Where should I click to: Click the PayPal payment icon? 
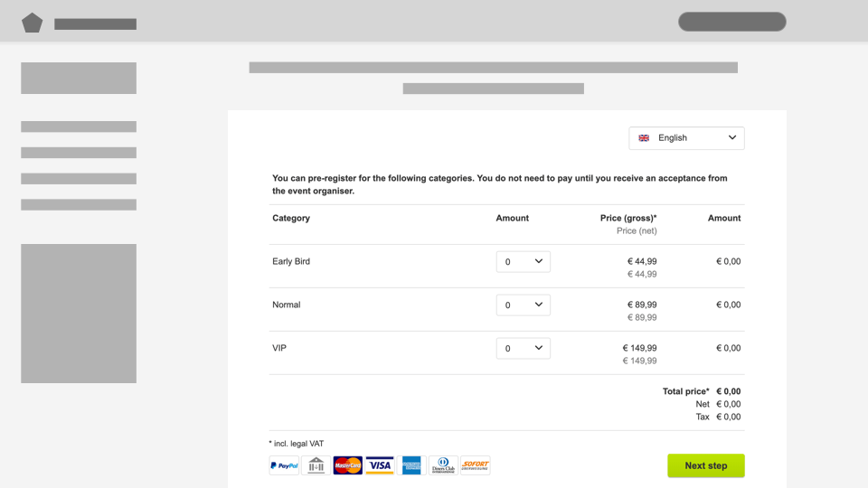(284, 466)
